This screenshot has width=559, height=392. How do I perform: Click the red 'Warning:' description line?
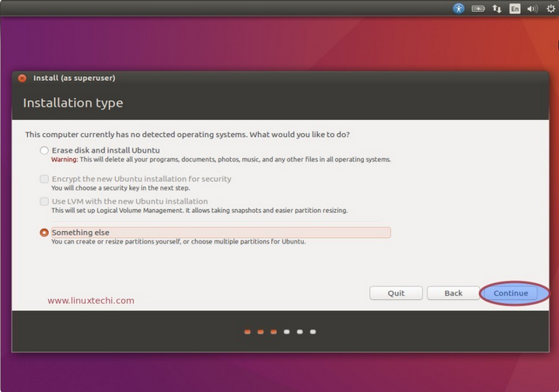tap(221, 159)
